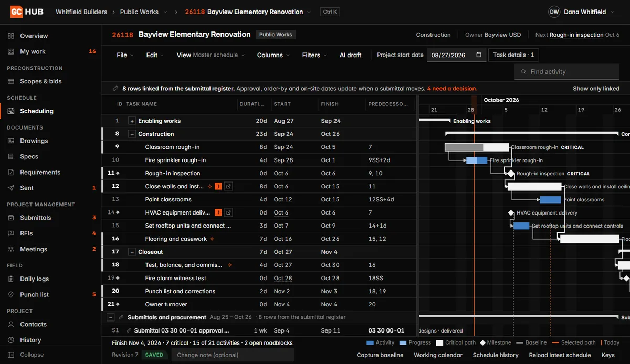Open the Keys shortcuts
Image resolution: width=630 pixels, height=364 pixels.
click(608, 355)
